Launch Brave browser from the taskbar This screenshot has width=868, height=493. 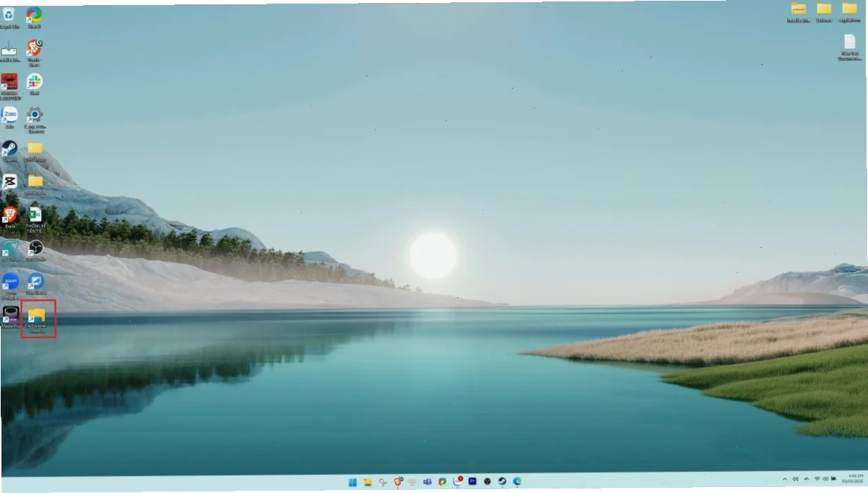point(397,481)
